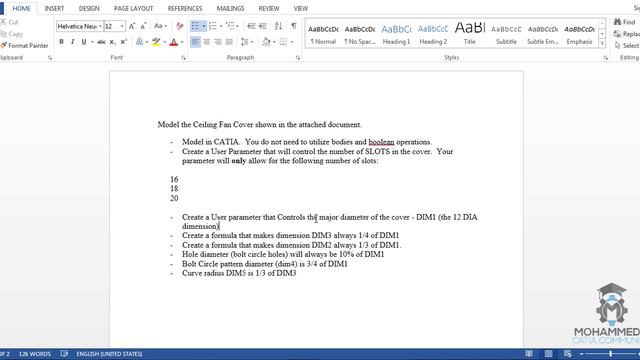Open borders dropdown arrow
Viewport: 640px width, 360px height.
[291, 42]
